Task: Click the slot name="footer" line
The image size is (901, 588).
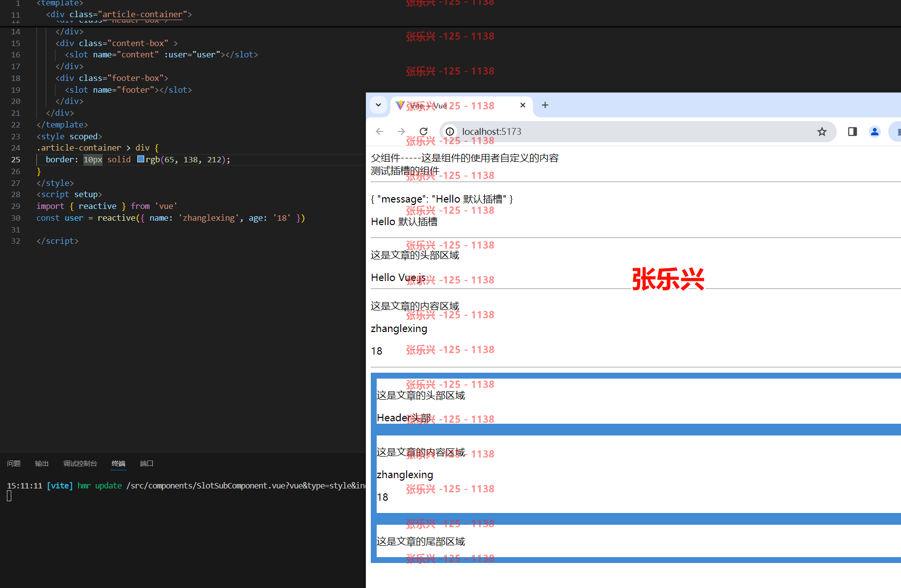Action: coord(129,90)
